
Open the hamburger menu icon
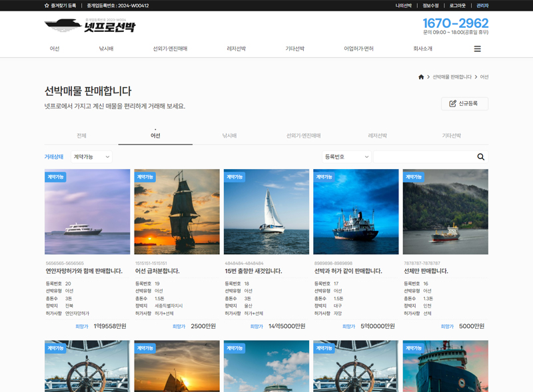point(477,49)
